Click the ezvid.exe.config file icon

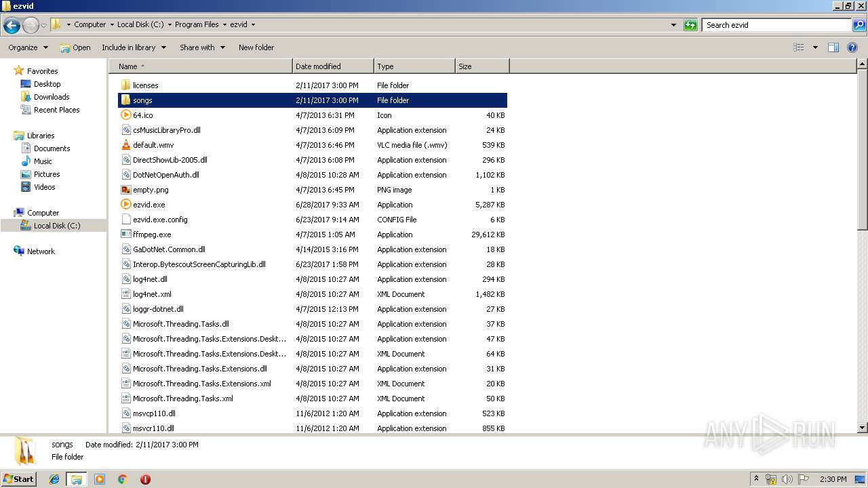pyautogui.click(x=125, y=220)
